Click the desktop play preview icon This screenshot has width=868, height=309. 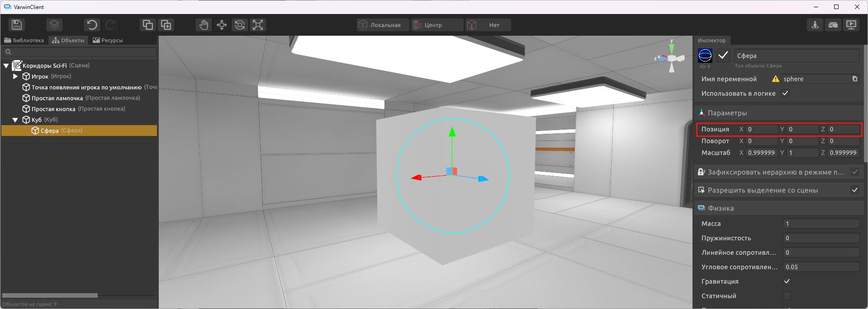(851, 25)
